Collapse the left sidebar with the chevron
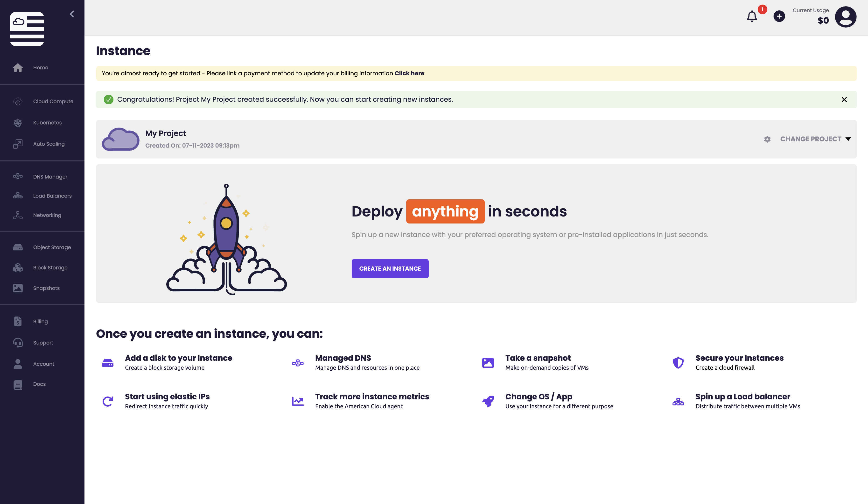Screen dimensions: 868x504 click(72, 14)
